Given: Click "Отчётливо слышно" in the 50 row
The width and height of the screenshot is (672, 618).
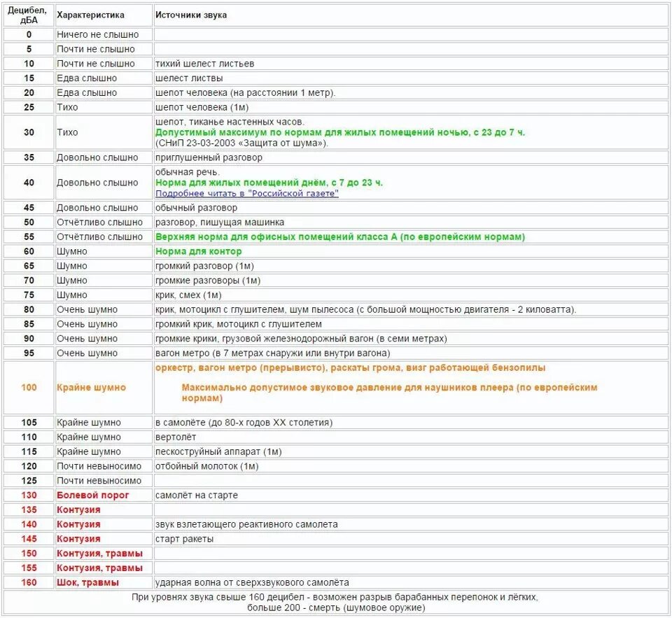Looking at the screenshot, I should click(104, 222).
